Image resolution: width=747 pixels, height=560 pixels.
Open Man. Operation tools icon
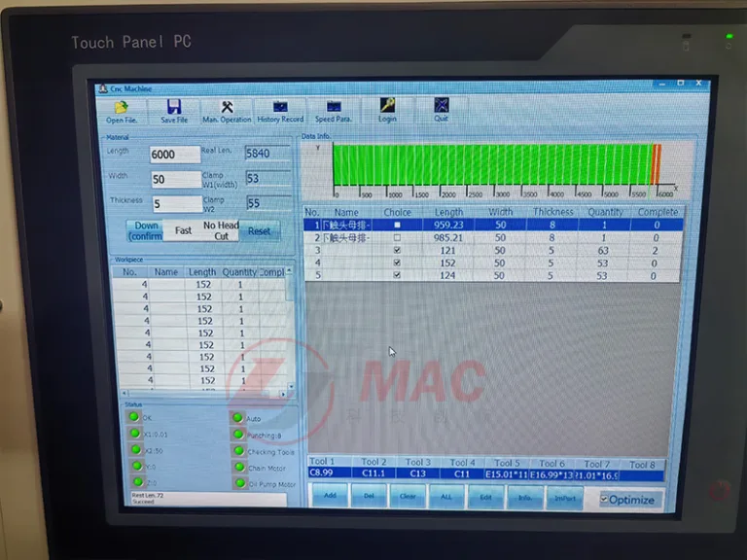(227, 107)
